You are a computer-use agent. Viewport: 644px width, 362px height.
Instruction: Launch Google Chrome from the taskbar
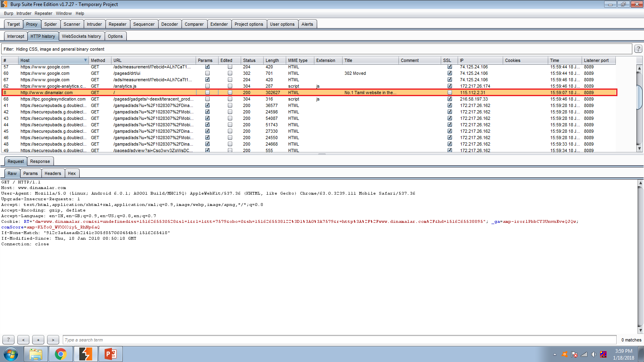coord(61,354)
